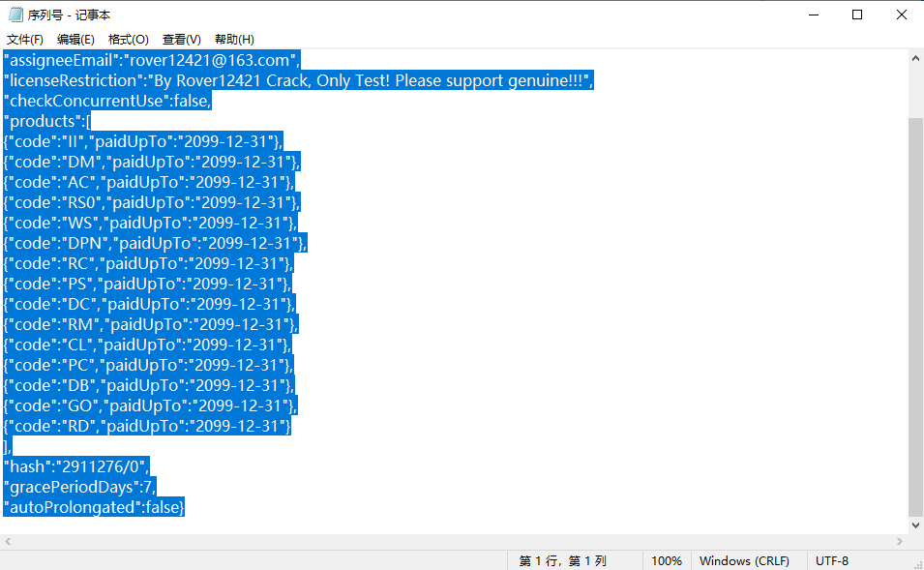This screenshot has width=924, height=570.
Task: Click the horizontal scrollbar left arrow
Action: click(x=8, y=541)
